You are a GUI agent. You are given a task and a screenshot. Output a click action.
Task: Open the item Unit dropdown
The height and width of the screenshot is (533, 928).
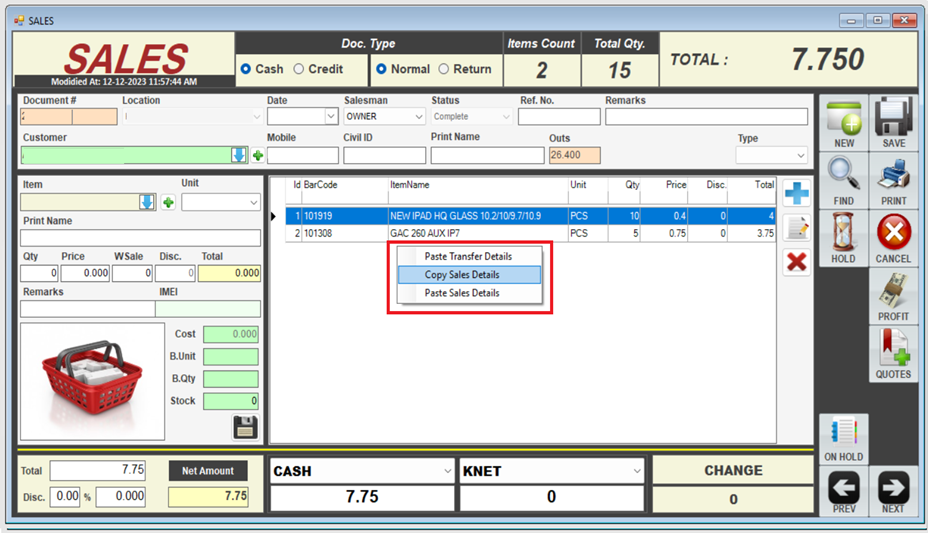(x=254, y=202)
